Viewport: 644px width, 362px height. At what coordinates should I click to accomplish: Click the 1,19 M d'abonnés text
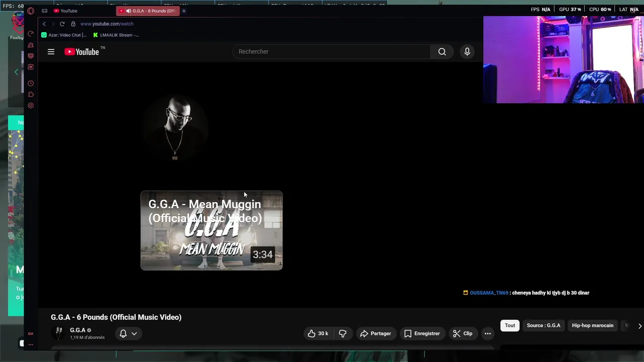[88, 337]
